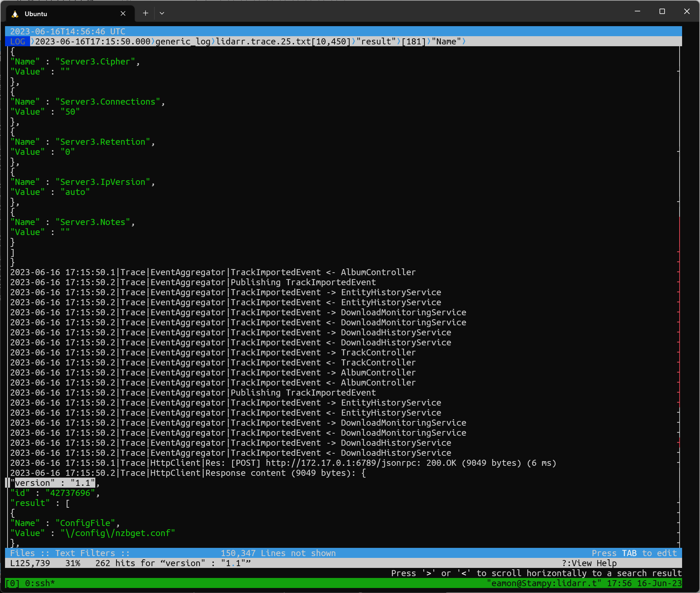
Task: Click the Ubuntu icon on the terminal tab
Action: [x=14, y=14]
